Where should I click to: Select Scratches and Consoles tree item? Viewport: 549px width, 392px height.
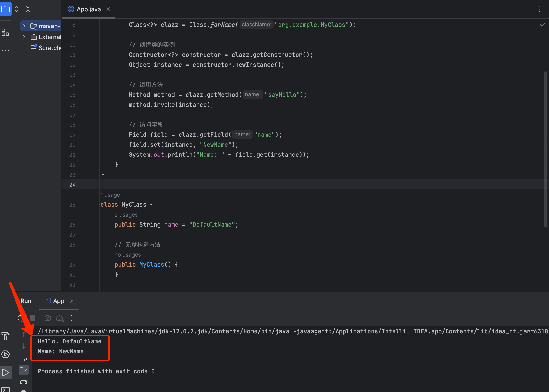(46, 48)
